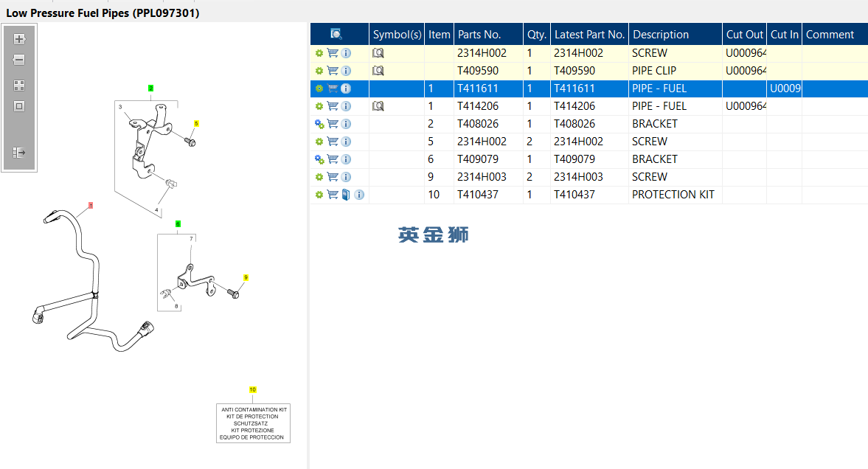The height and width of the screenshot is (469, 868).
Task: Show info for T409079 BRACKET
Action: pos(346,159)
